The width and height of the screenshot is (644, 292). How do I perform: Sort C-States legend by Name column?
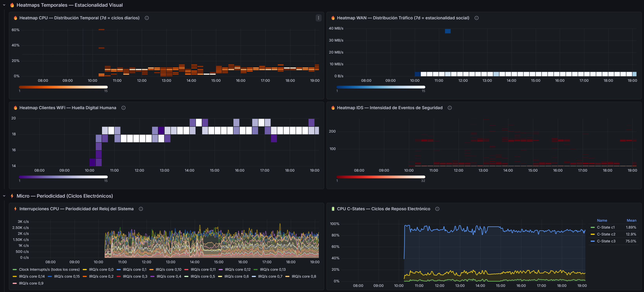tap(602, 220)
